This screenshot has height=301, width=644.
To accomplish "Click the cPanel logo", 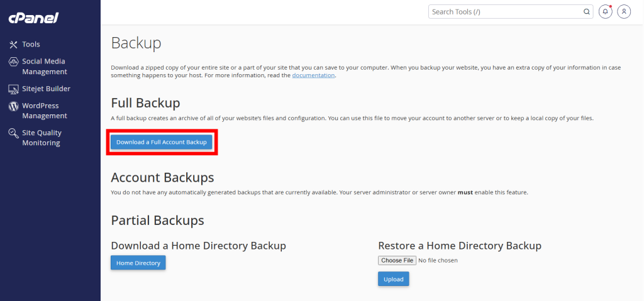I will [x=33, y=18].
